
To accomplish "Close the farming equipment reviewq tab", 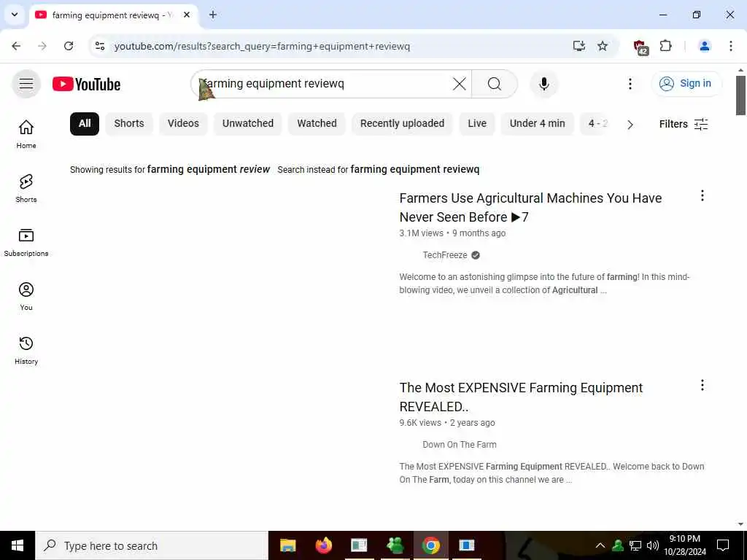I will click(x=187, y=15).
